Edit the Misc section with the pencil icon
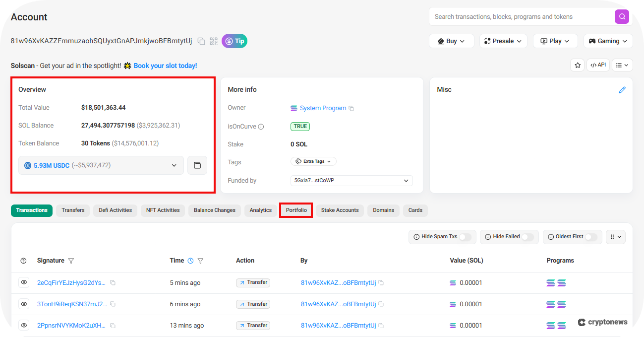The height and width of the screenshot is (341, 644). pos(623,90)
